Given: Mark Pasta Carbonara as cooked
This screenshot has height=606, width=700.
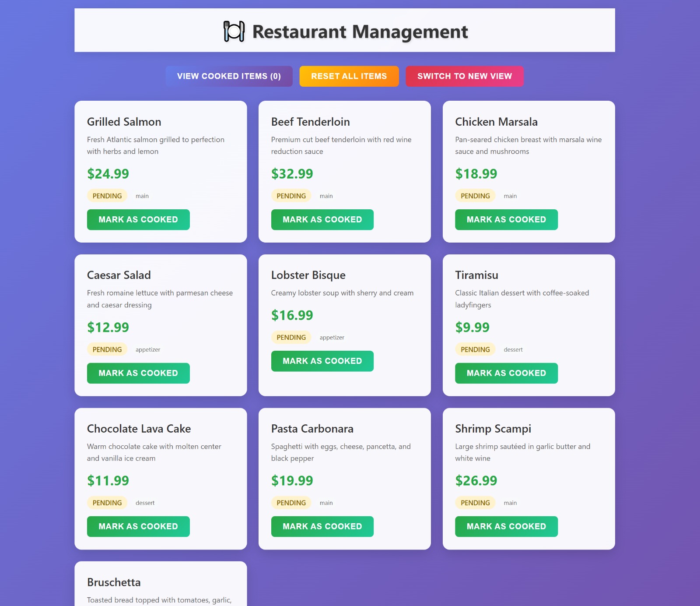Looking at the screenshot, I should pyautogui.click(x=322, y=526).
